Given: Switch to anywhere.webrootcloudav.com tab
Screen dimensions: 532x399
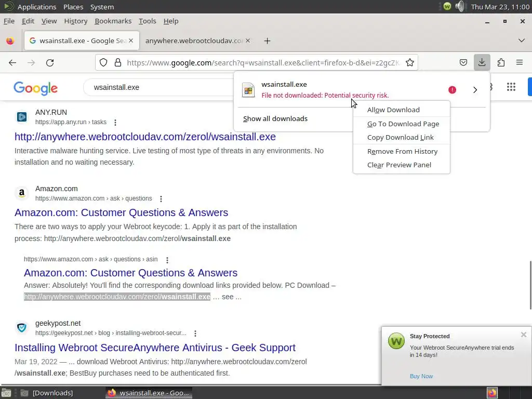Looking at the screenshot, I should click(x=193, y=41).
